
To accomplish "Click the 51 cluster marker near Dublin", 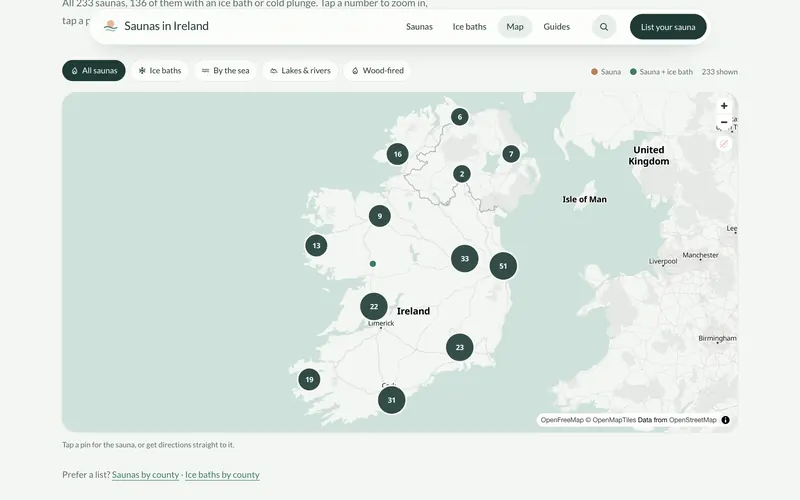I will point(503,266).
